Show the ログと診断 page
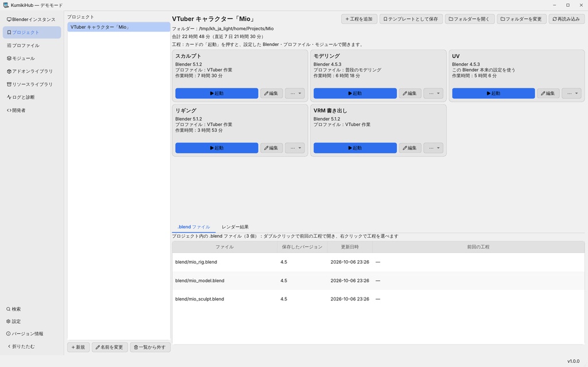588x367 pixels. (x=32, y=97)
